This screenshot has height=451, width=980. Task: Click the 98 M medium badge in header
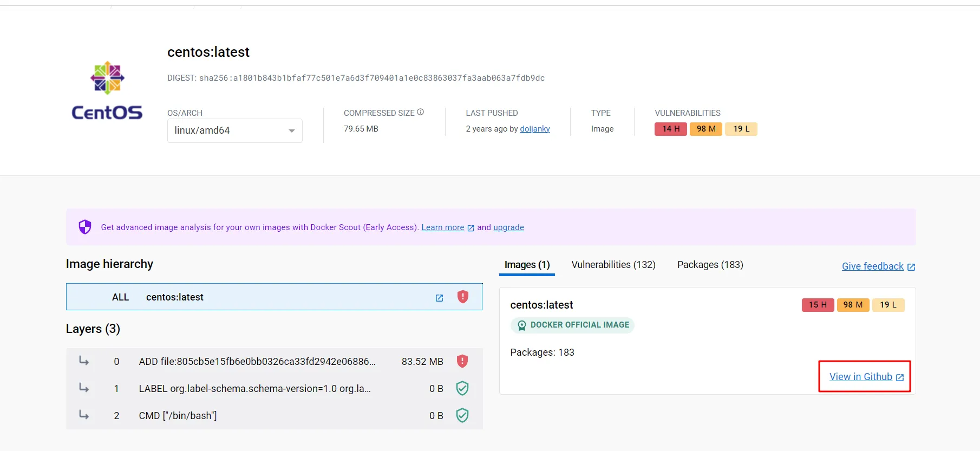pyautogui.click(x=706, y=129)
